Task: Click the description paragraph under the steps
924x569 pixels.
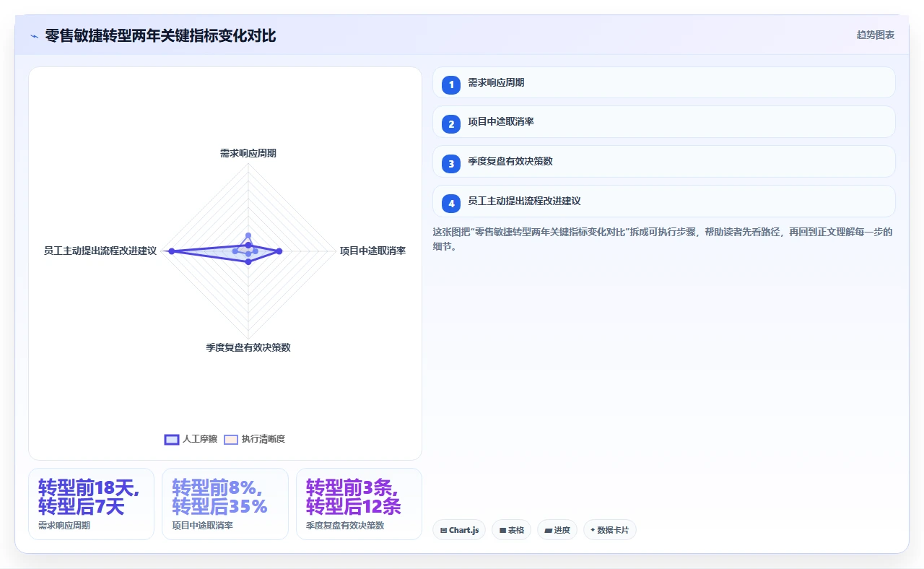Action: pyautogui.click(x=663, y=239)
